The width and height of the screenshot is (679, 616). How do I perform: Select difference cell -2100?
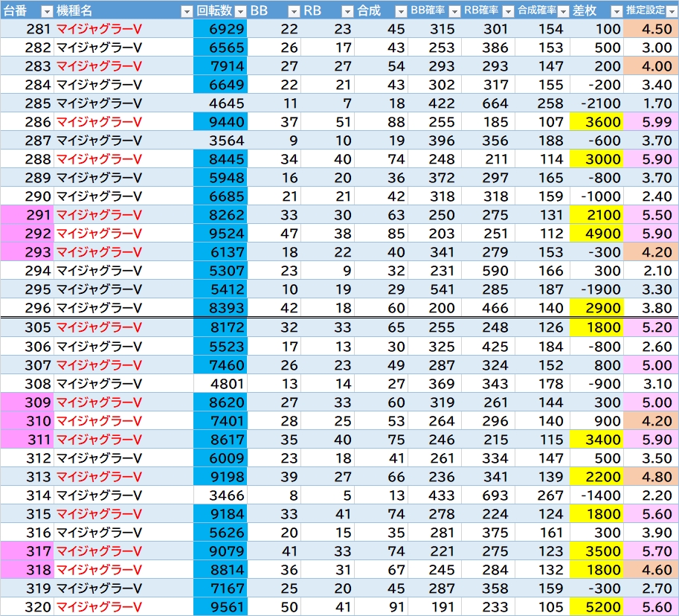(x=596, y=103)
